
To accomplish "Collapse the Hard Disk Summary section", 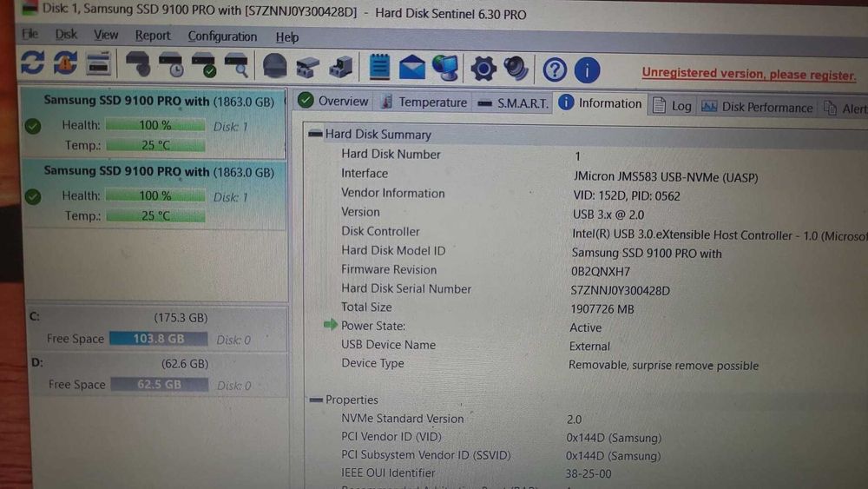I will tap(316, 134).
